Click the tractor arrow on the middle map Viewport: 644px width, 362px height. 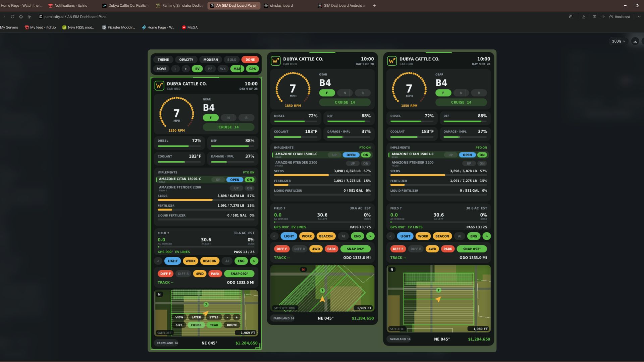[x=322, y=299]
